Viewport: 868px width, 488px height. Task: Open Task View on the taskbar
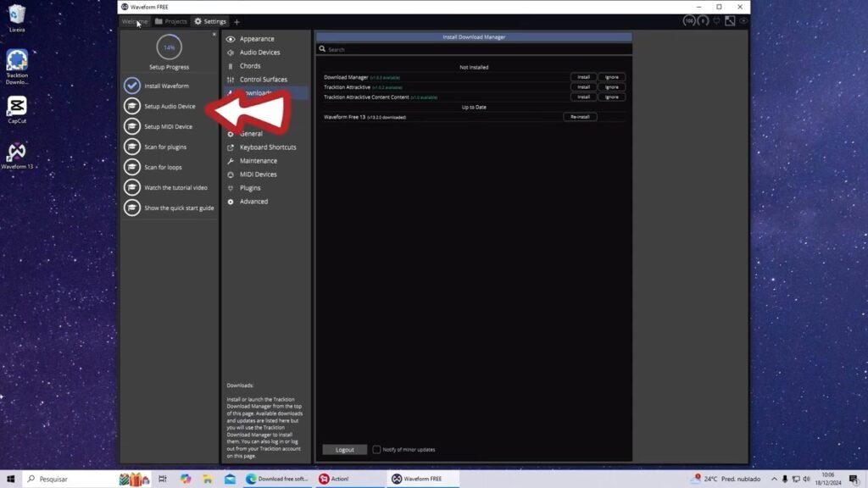pyautogui.click(x=162, y=480)
